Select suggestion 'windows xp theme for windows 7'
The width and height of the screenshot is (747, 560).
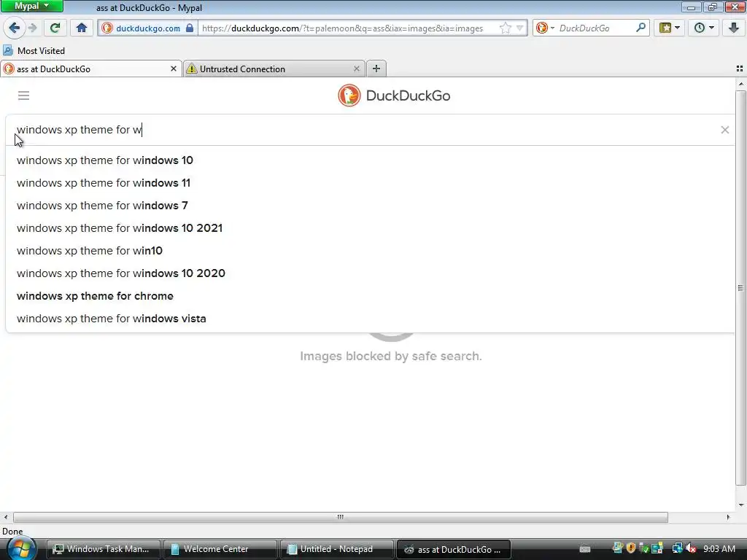click(x=370, y=206)
